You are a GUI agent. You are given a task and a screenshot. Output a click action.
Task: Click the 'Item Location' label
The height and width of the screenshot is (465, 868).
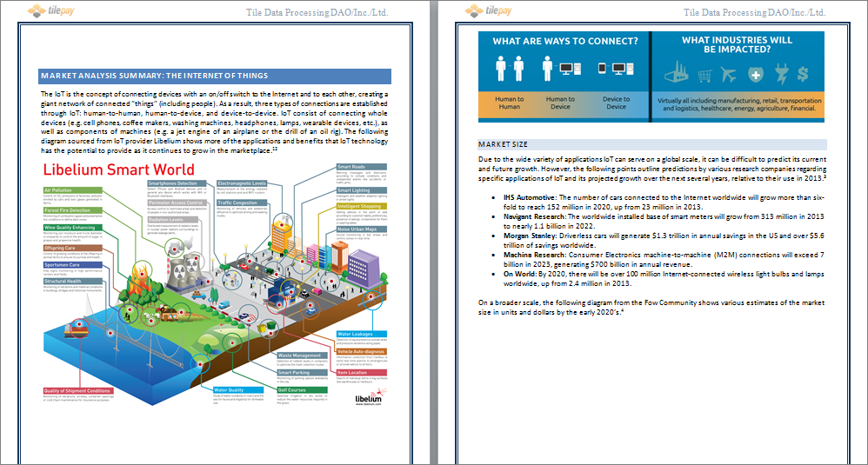point(362,373)
